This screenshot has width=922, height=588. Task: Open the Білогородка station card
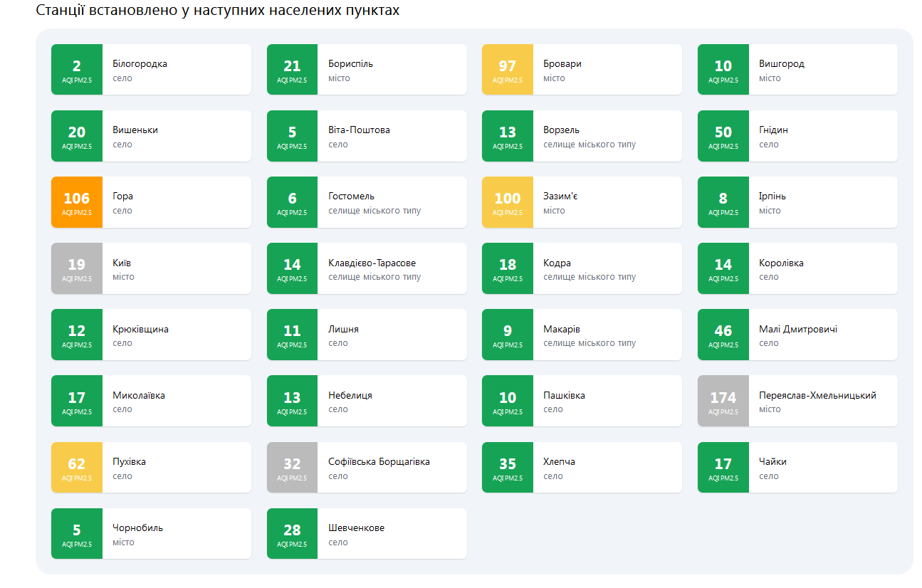click(x=151, y=70)
